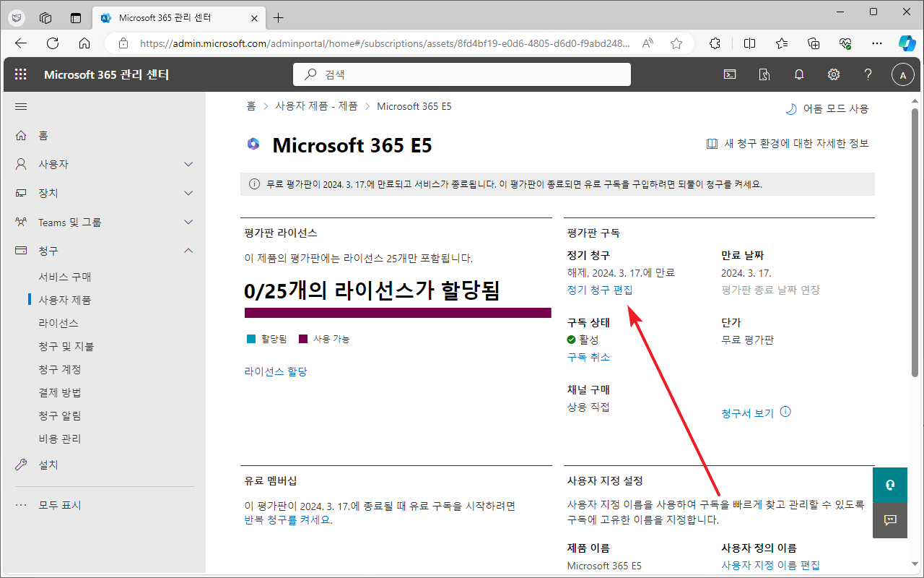This screenshot has height=578, width=924.
Task: Click the license usage progress bar
Action: click(398, 313)
